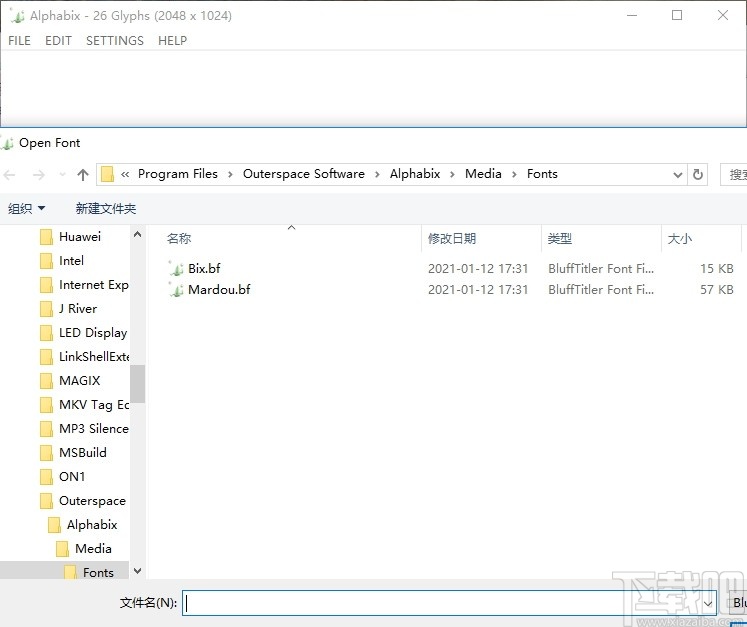This screenshot has width=747, height=627.
Task: Open the HELP menu in Alphabix
Action: [x=172, y=40]
